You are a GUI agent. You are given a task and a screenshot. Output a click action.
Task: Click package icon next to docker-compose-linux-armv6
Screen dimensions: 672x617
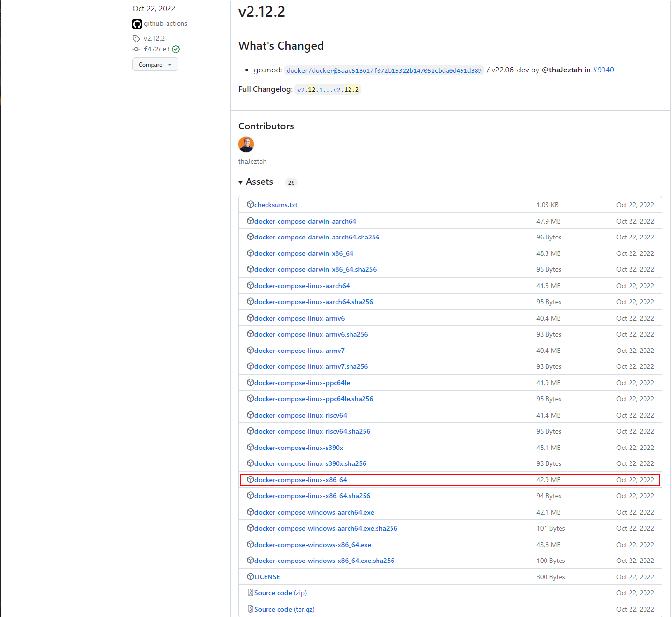251,318
